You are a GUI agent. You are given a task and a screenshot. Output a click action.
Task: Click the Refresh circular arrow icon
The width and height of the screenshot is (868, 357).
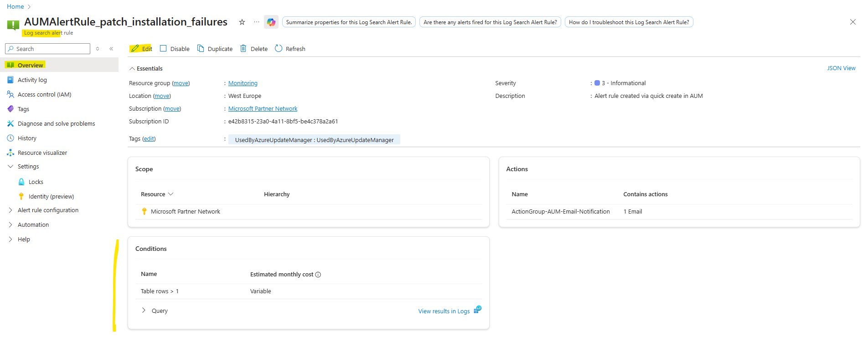(x=279, y=48)
